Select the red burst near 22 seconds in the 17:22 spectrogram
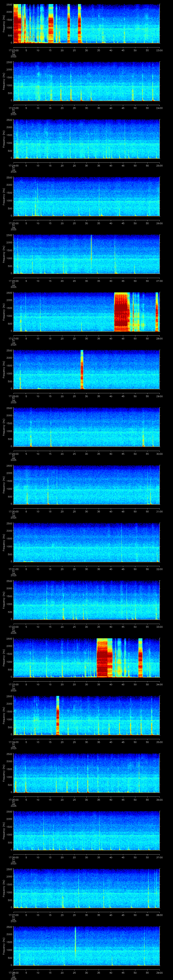This screenshot has height=980, width=173. (x=69, y=24)
